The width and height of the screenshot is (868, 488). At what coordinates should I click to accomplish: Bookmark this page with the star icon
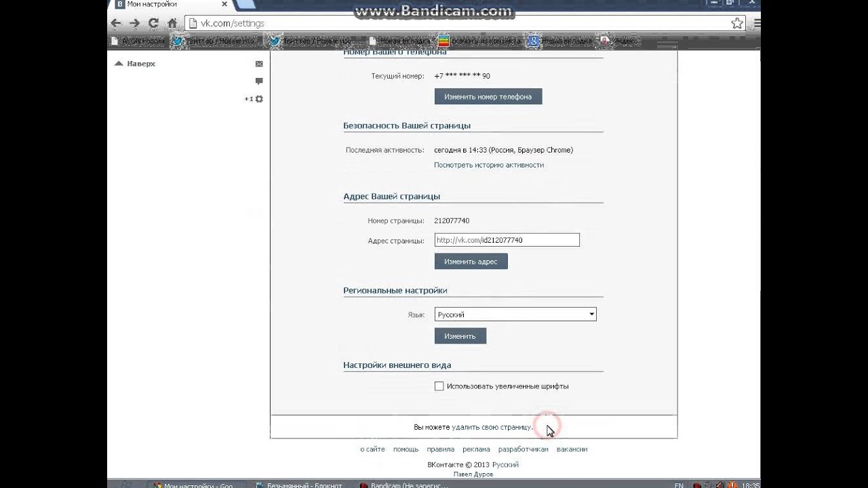pos(737,23)
